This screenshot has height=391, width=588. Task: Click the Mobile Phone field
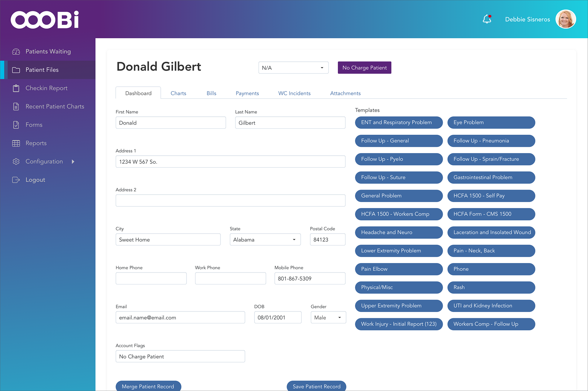click(310, 278)
